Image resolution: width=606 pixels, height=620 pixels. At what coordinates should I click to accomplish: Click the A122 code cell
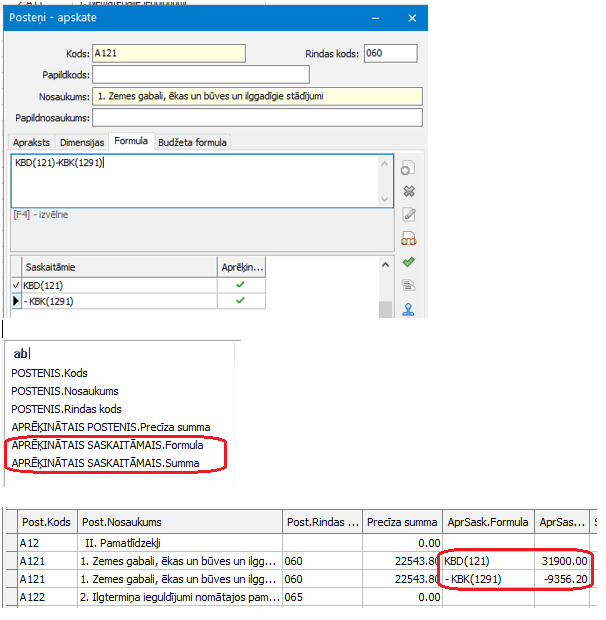point(47,597)
